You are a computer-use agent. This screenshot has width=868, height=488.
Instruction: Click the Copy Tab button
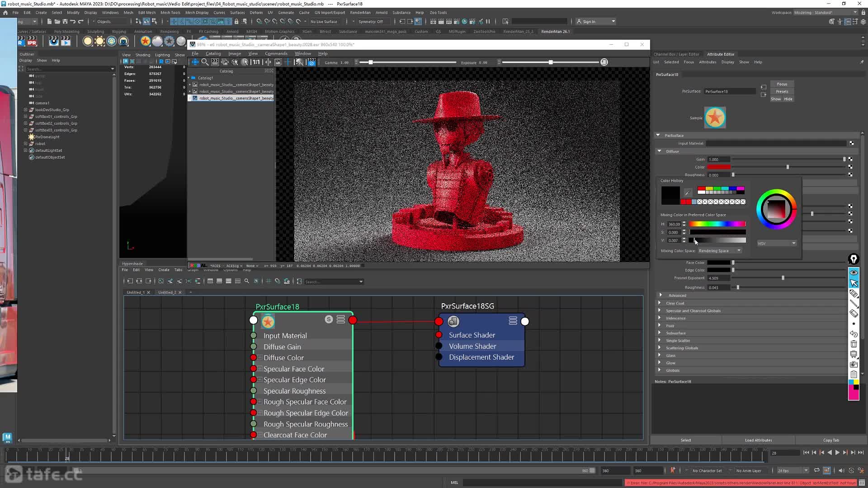[x=831, y=440]
